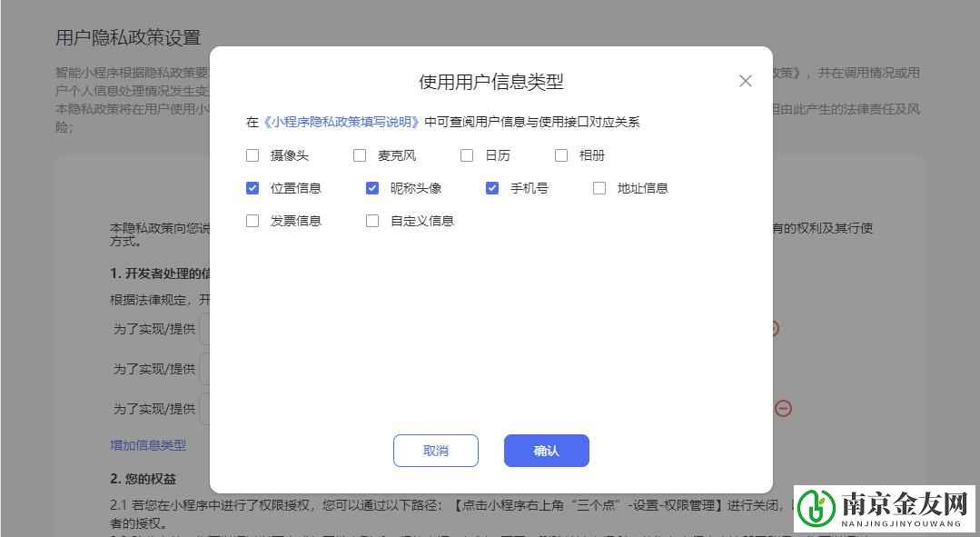Uncheck the 昵称头像 checkbox
980x537 pixels.
(x=372, y=188)
